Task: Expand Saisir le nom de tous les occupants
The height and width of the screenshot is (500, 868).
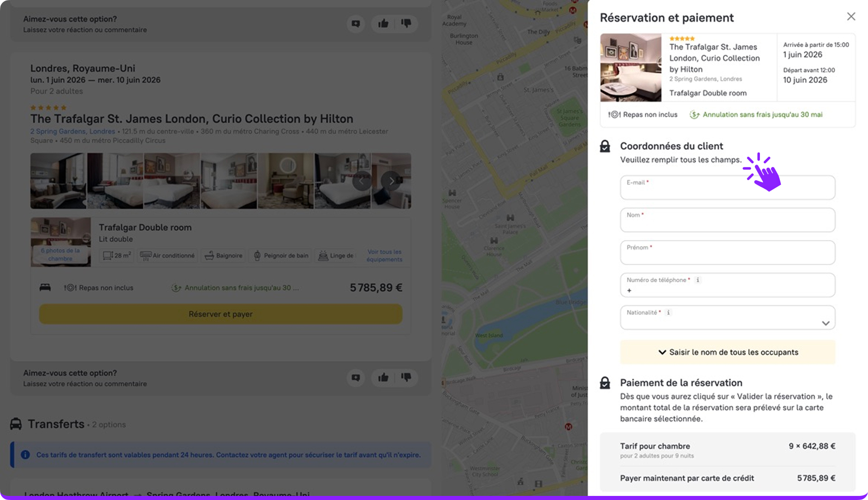Action: [x=727, y=352]
